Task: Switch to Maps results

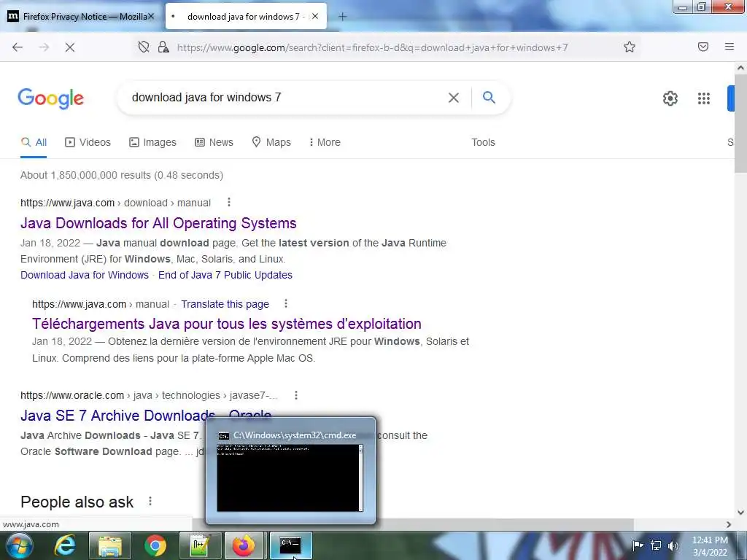Action: (x=271, y=142)
